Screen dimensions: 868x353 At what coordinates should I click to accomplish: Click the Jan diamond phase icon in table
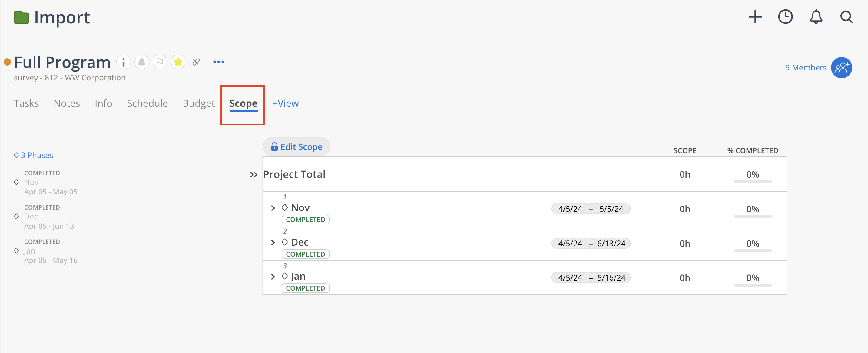(285, 276)
